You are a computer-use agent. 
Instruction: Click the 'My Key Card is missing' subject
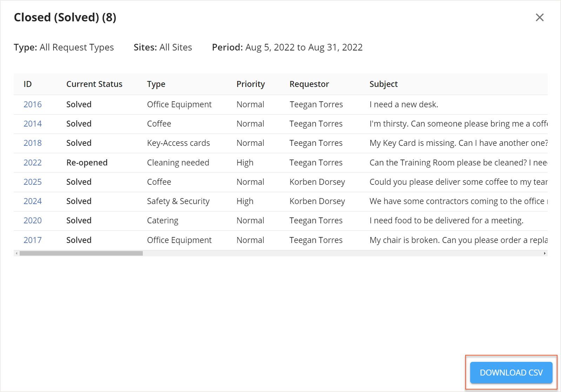coord(459,143)
